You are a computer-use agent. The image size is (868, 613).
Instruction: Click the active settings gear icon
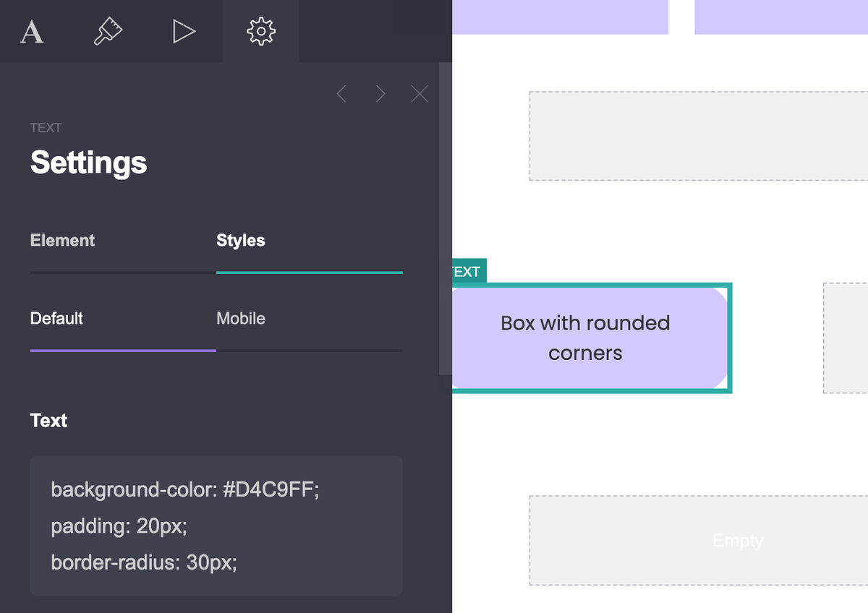[260, 31]
